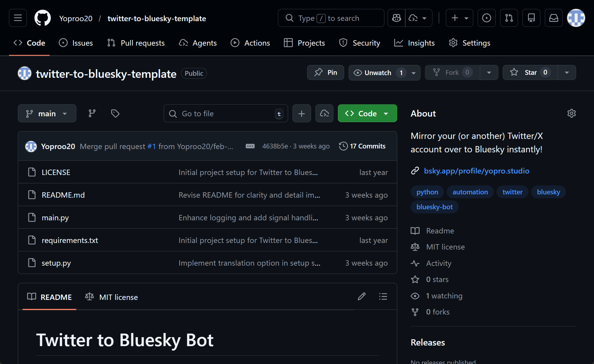The height and width of the screenshot is (364, 594).
Task: Open the Copilot icon in the header
Action: click(396, 18)
